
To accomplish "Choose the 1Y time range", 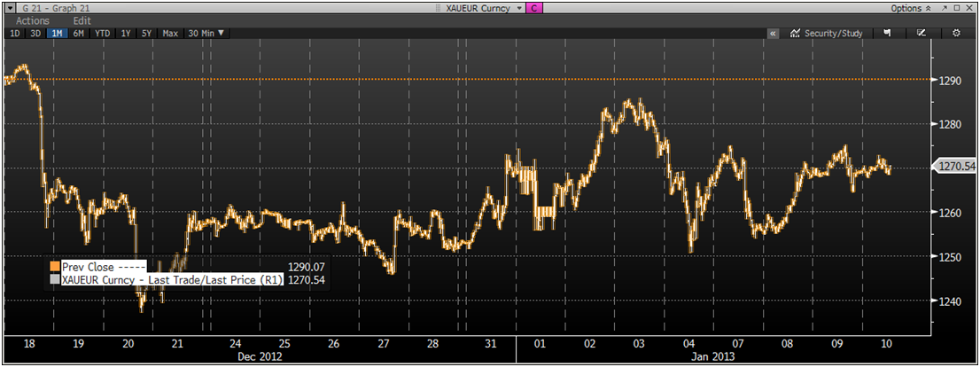I will (126, 33).
